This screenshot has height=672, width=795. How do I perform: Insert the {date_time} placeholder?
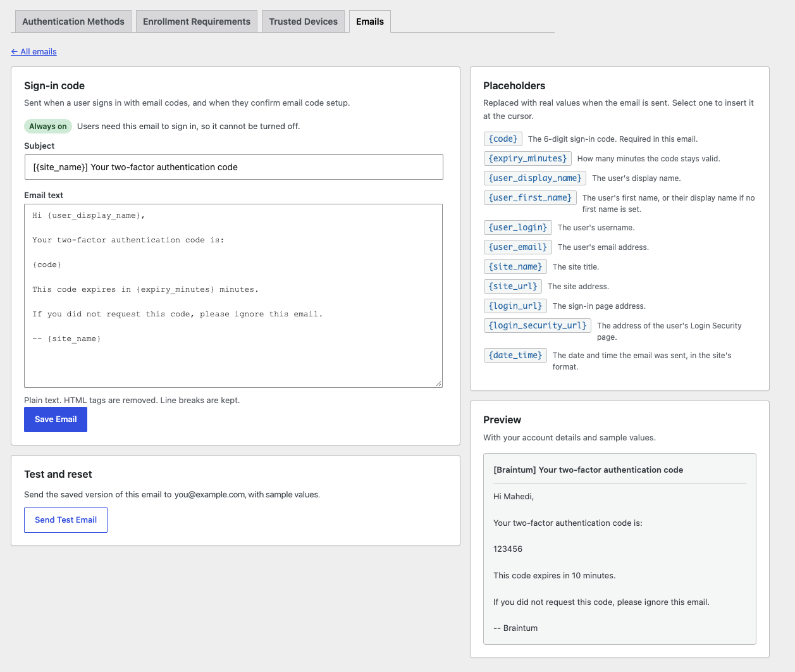[x=515, y=355]
